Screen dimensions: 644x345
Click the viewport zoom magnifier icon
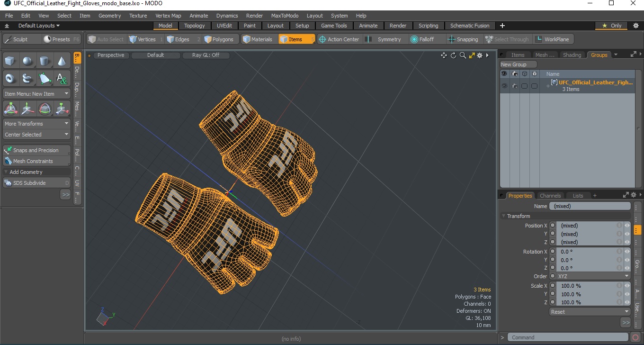pos(463,55)
